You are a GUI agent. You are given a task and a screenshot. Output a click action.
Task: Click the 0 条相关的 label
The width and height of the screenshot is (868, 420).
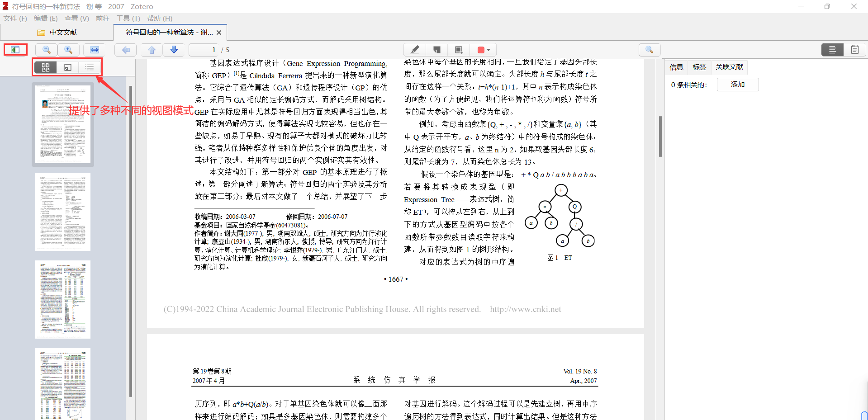tap(688, 85)
